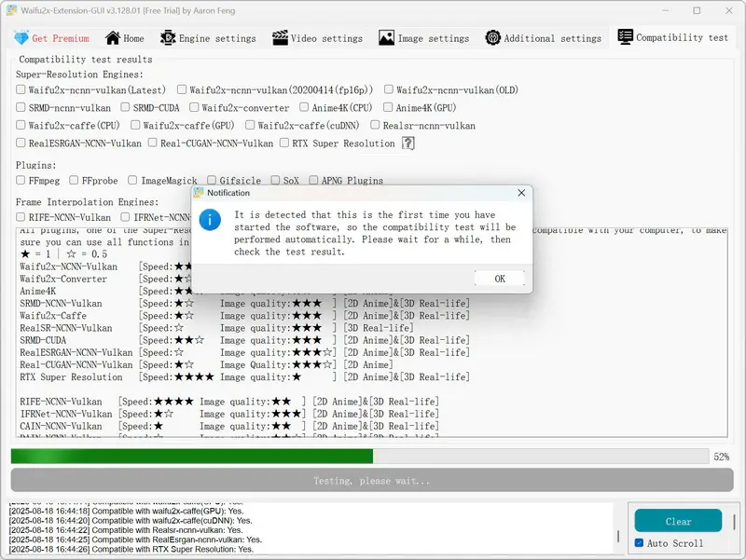Toggle the Auto Scroll checkbox
Viewport: 746px width, 560px height.
[639, 543]
